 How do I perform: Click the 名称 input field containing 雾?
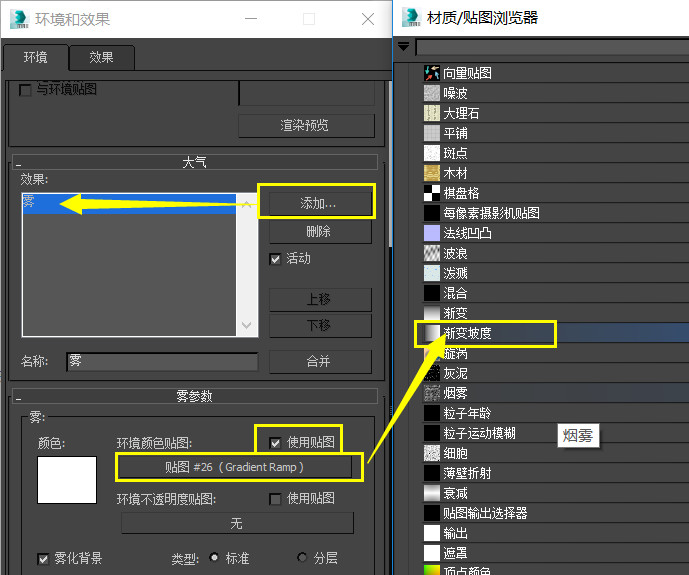(162, 361)
